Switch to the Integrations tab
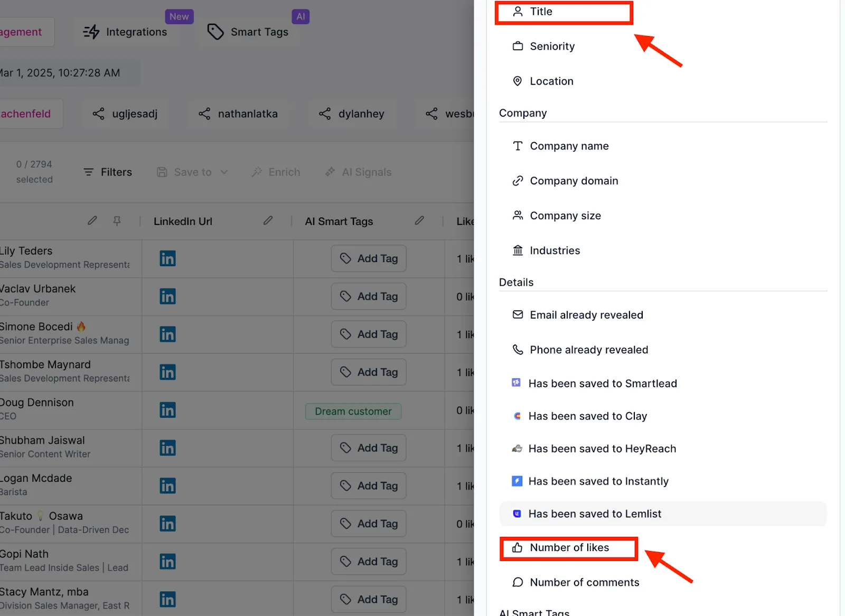This screenshot has width=845, height=616. click(x=126, y=32)
